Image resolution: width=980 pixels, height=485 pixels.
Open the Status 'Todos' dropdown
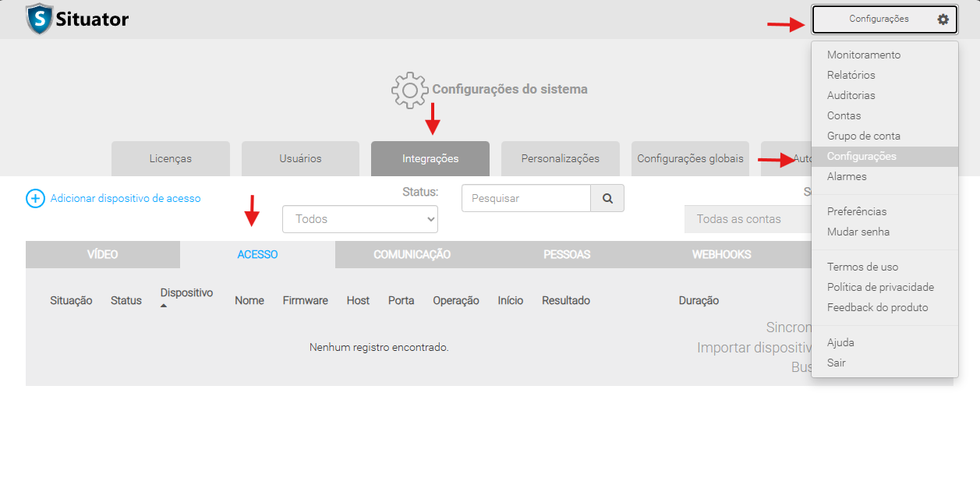tap(360, 219)
